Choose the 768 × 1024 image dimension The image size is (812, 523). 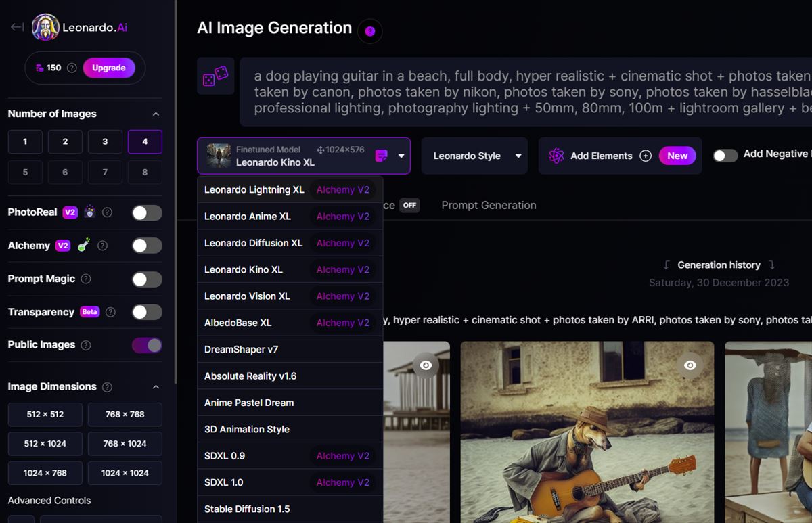pos(125,444)
